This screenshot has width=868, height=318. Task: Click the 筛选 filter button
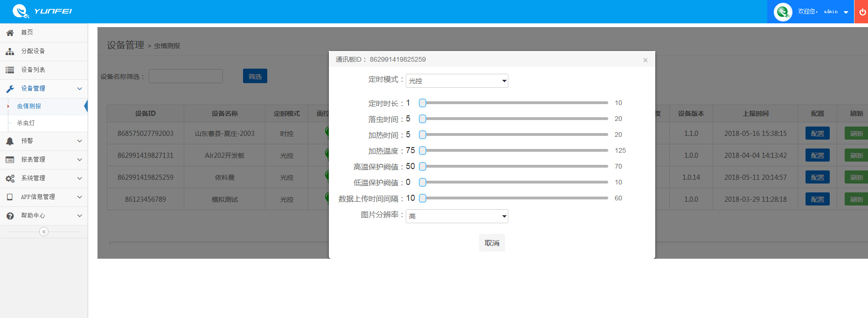click(255, 76)
